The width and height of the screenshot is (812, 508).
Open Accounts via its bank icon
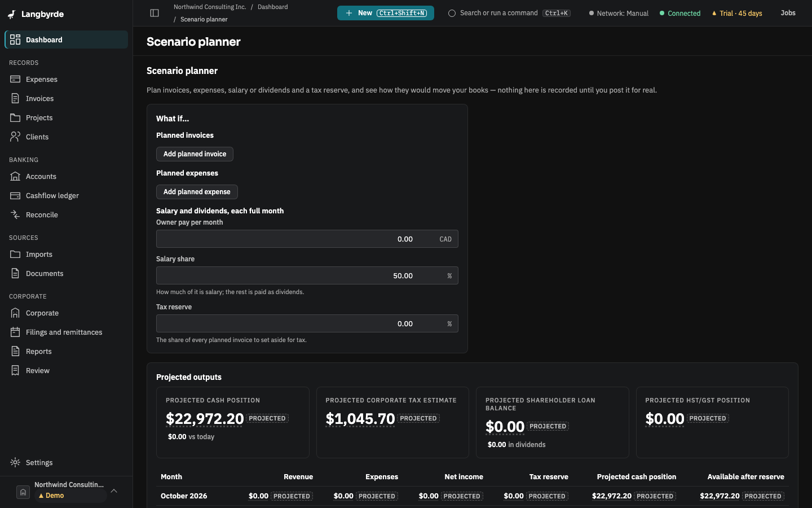tap(15, 176)
